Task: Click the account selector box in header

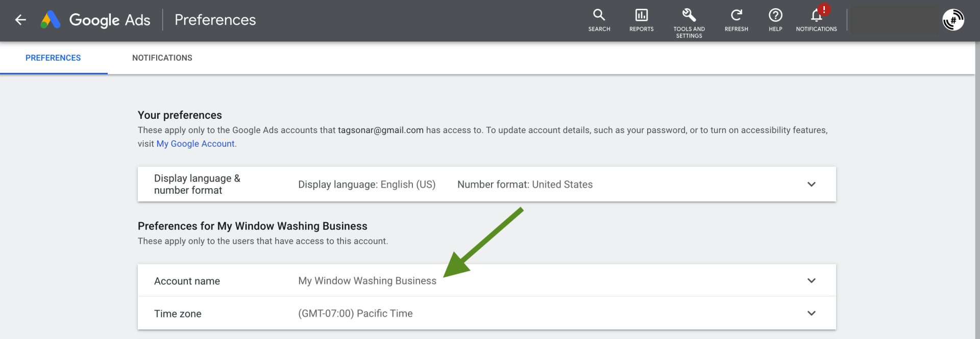Action: (x=895, y=20)
